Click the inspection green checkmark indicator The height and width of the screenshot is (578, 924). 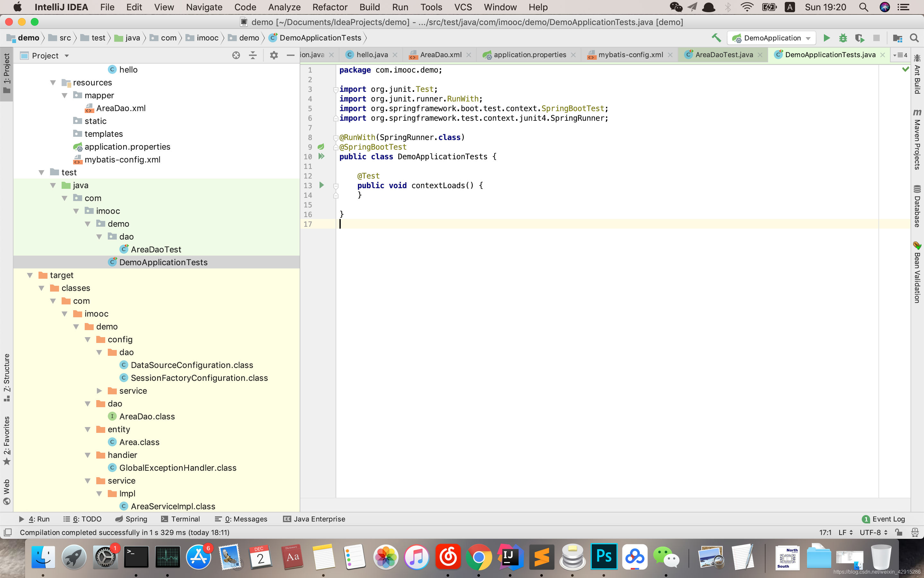(905, 69)
